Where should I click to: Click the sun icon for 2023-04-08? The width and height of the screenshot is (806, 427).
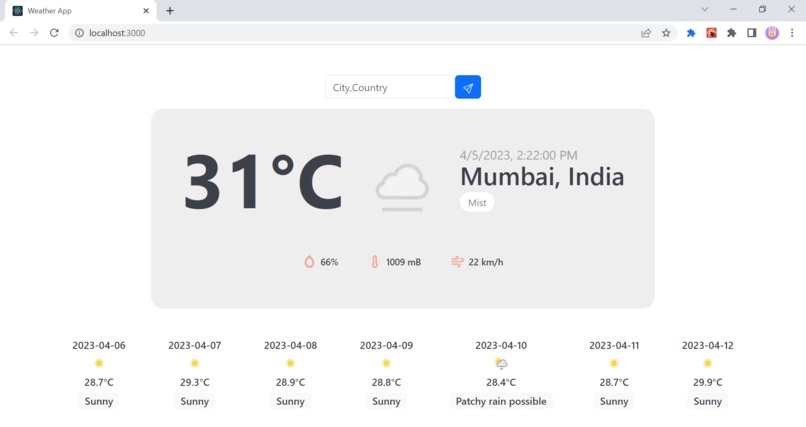[290, 363]
